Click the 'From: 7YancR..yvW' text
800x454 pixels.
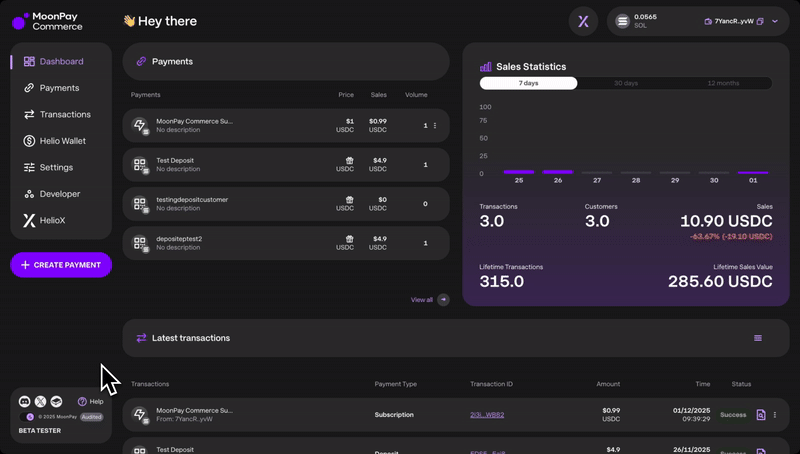pos(184,419)
